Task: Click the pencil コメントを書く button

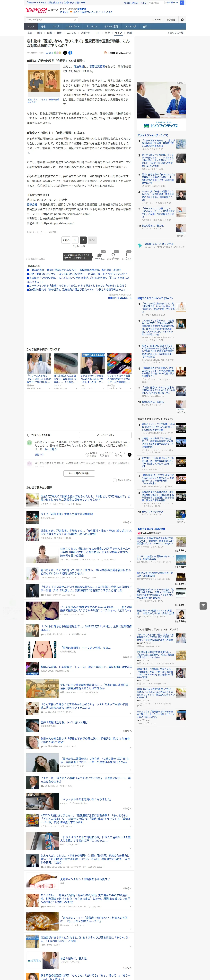Action: coord(105,435)
